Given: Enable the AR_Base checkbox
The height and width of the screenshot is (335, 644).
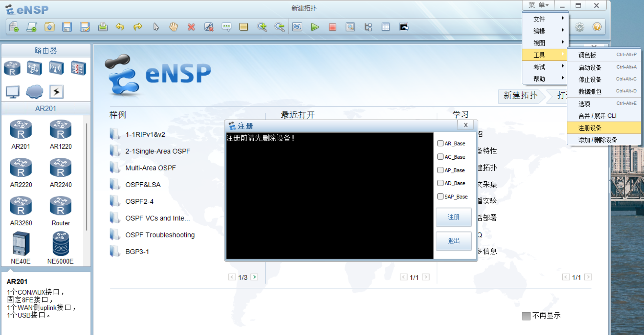Looking at the screenshot, I should (440, 143).
